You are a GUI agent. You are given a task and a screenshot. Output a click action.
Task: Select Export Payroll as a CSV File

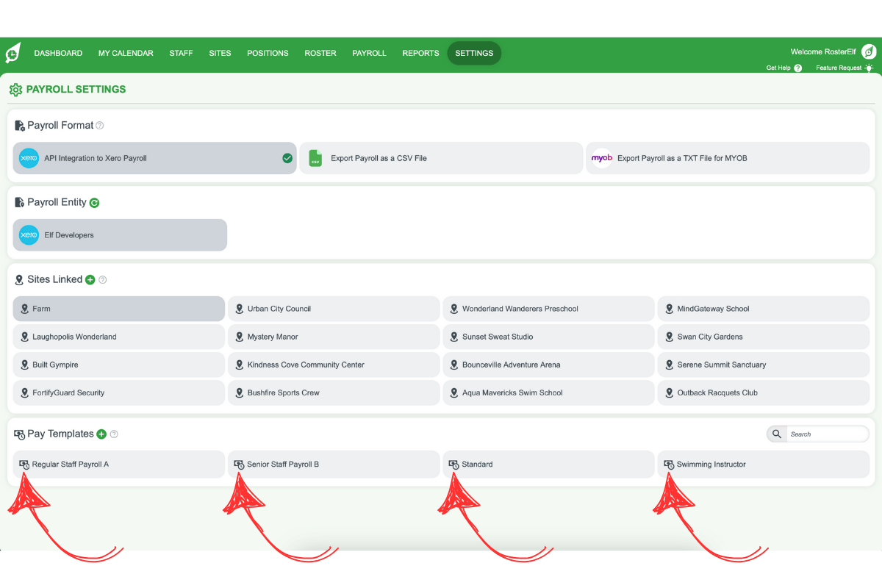click(441, 158)
